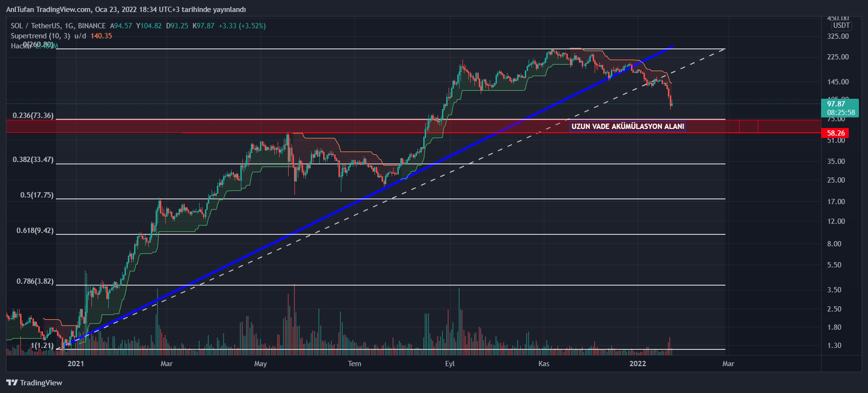Screen dimensions: 868x393
Task: Click the open price value A94.57
Action: (x=121, y=26)
